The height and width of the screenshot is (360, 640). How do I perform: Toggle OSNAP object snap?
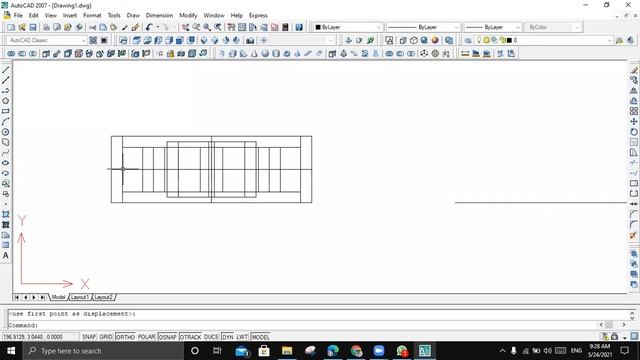167,337
